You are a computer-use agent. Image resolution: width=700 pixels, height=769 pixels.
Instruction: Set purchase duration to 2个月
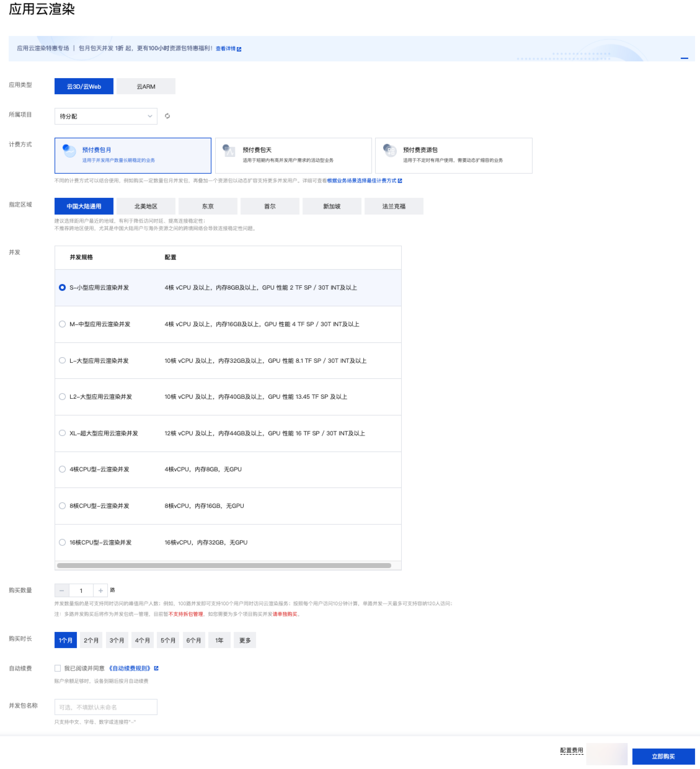point(91,640)
